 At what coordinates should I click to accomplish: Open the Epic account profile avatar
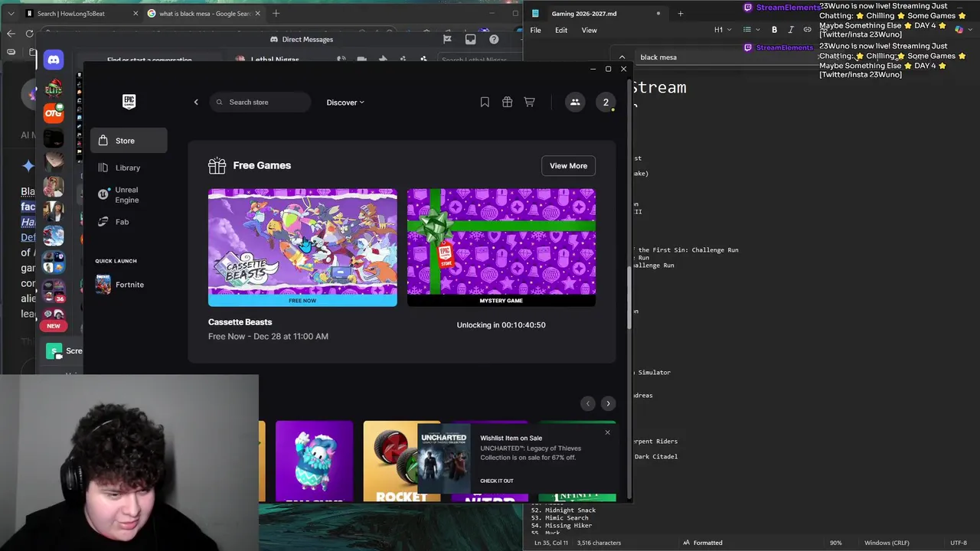click(x=606, y=102)
